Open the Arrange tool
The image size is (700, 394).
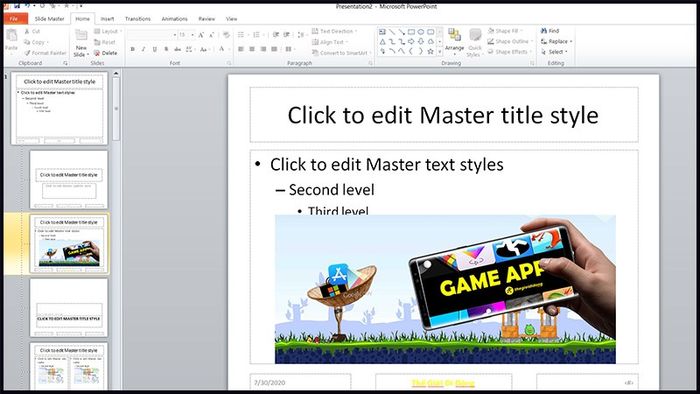click(454, 40)
